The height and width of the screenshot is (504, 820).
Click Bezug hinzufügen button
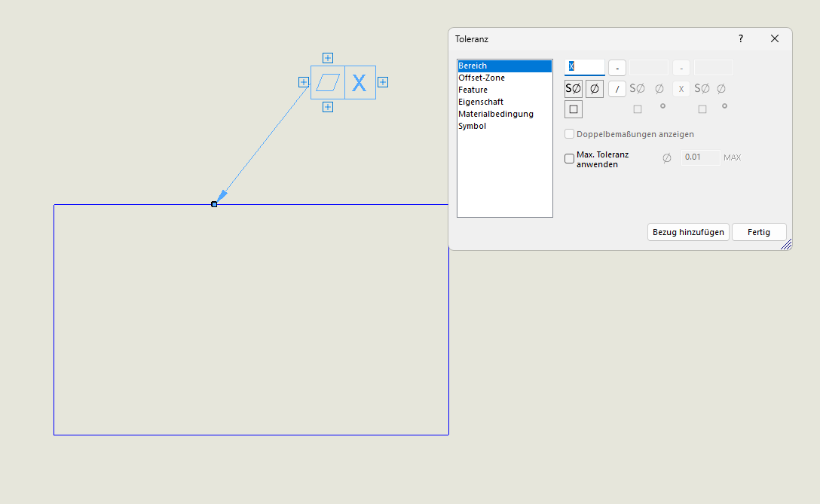688,232
